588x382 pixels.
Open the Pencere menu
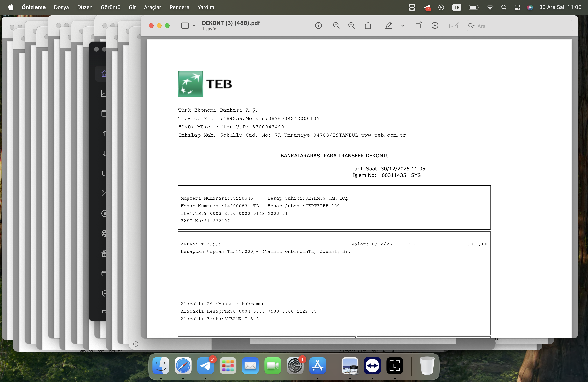point(179,7)
